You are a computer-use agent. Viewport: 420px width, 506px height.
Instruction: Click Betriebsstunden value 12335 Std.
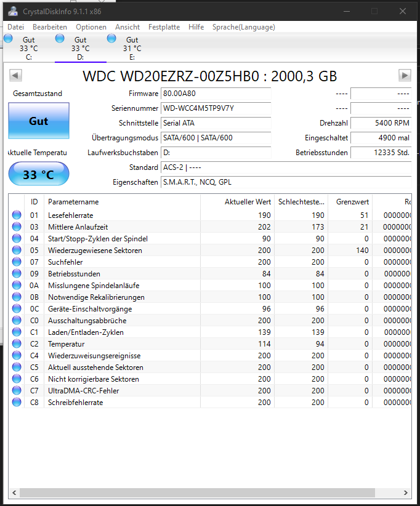pos(381,153)
